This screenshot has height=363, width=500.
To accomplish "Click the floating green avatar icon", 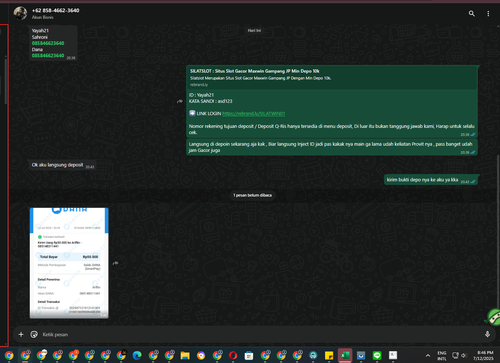I will (x=494, y=316).
